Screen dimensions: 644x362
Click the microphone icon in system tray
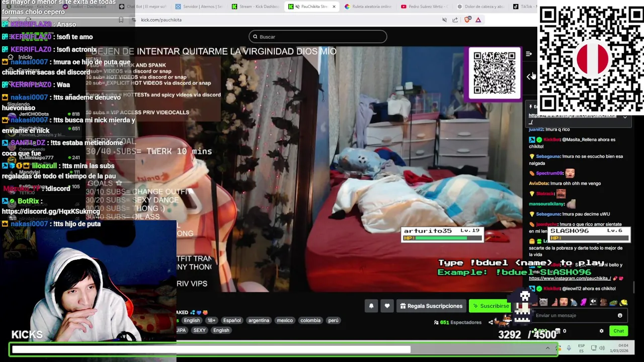tap(569, 348)
